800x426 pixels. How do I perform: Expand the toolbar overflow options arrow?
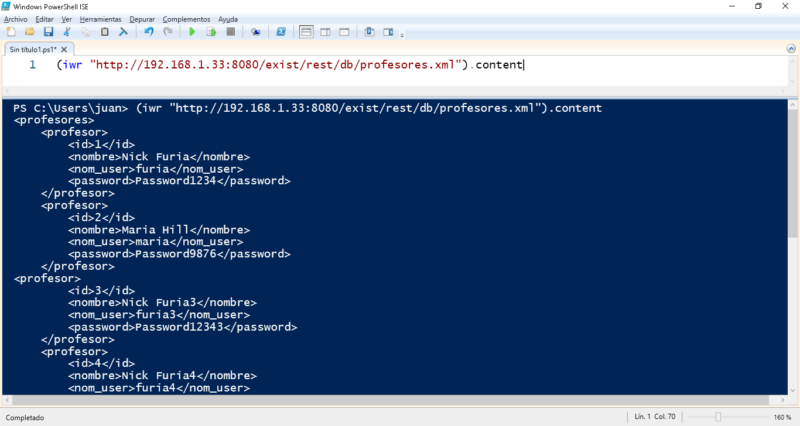click(x=403, y=33)
